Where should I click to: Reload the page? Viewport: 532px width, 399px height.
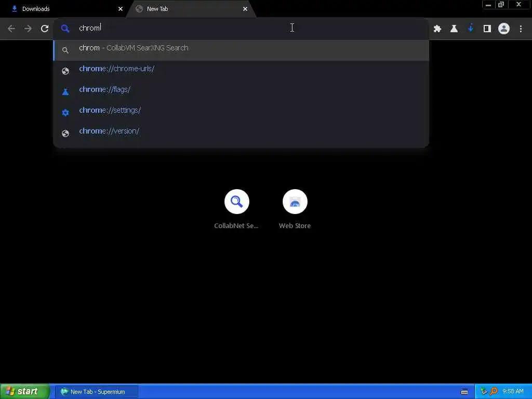pyautogui.click(x=45, y=29)
